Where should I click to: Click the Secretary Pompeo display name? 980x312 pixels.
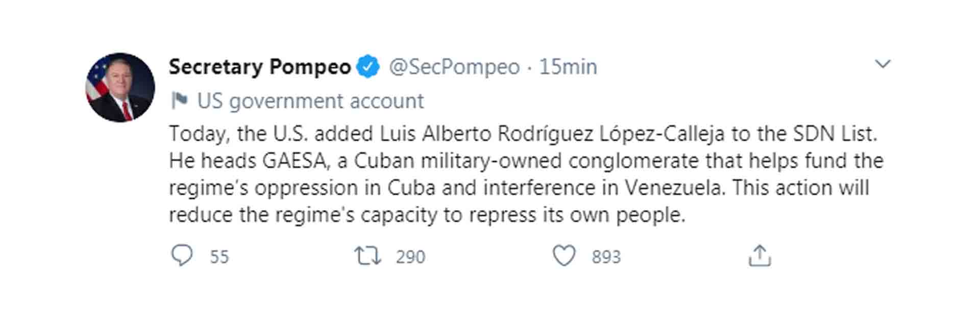coord(260,67)
